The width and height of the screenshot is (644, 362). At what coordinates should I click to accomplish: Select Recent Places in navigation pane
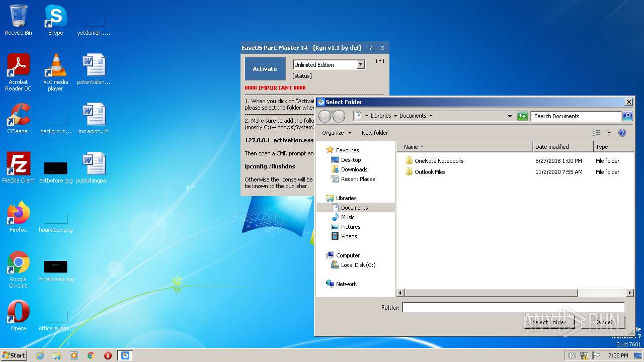(358, 179)
